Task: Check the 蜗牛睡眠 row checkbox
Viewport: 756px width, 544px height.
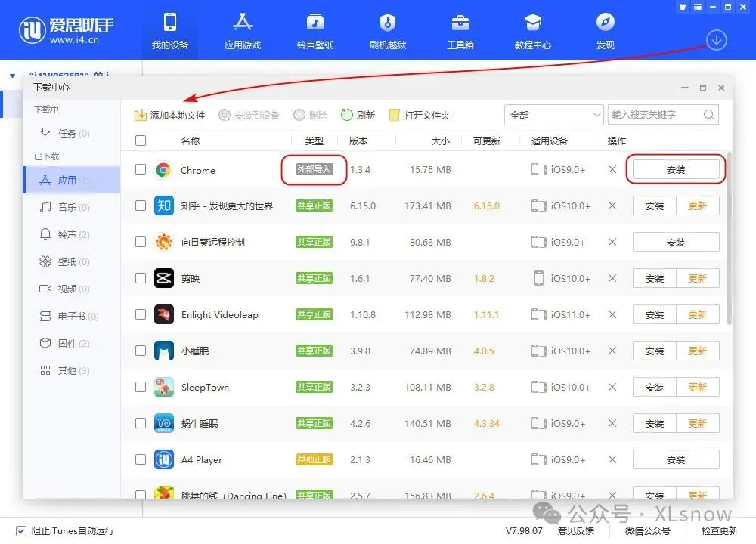Action: click(141, 423)
